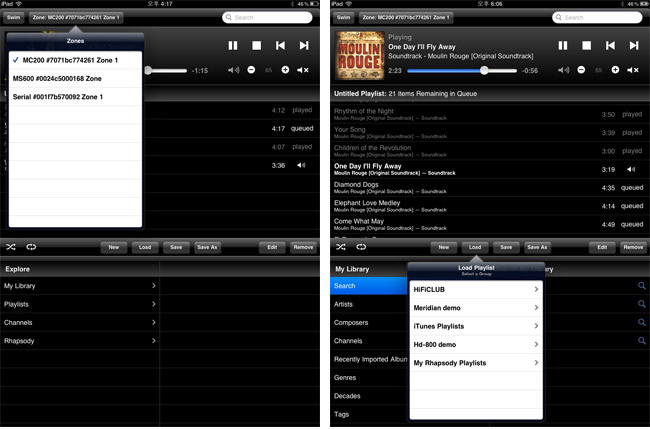Expand Rhapsody in Explore list
The height and width of the screenshot is (429, 650).
click(x=80, y=341)
